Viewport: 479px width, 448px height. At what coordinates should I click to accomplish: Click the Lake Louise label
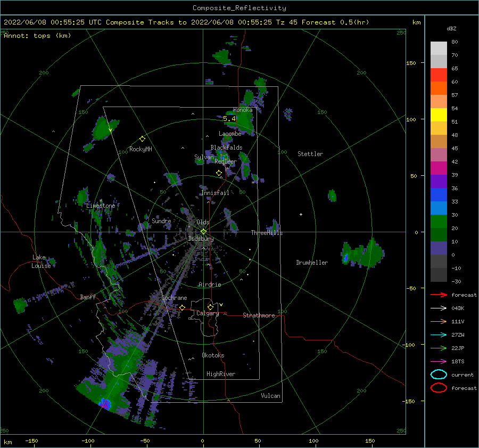click(x=41, y=262)
